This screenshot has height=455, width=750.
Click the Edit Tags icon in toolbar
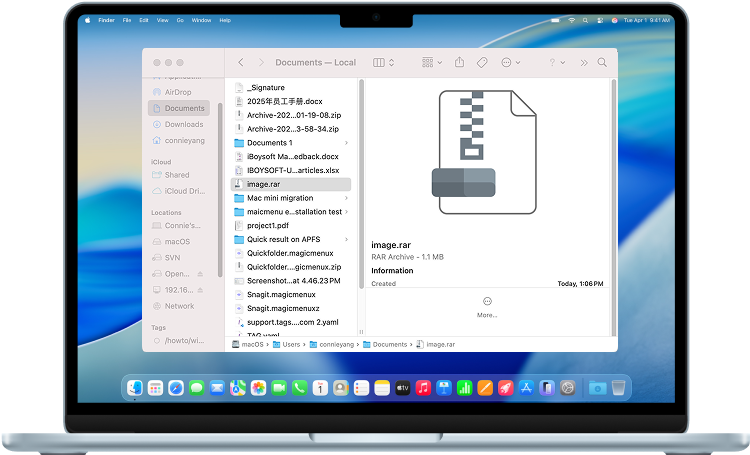point(481,62)
